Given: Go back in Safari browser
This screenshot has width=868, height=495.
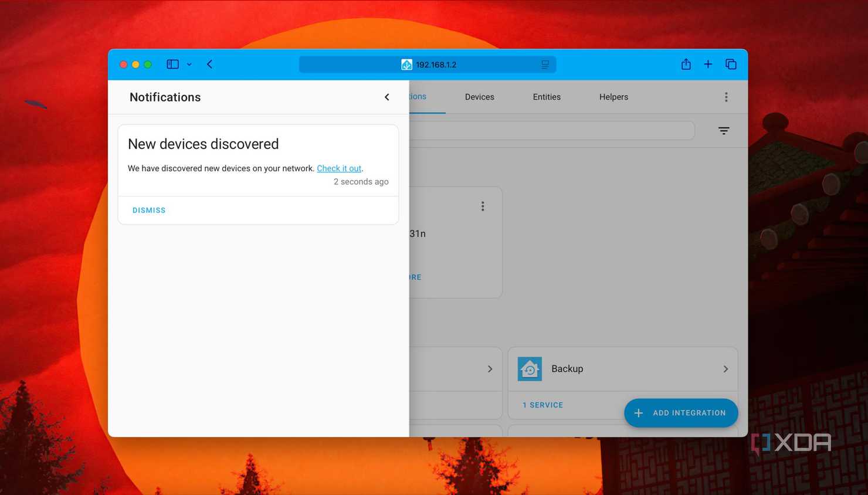Looking at the screenshot, I should 209,64.
